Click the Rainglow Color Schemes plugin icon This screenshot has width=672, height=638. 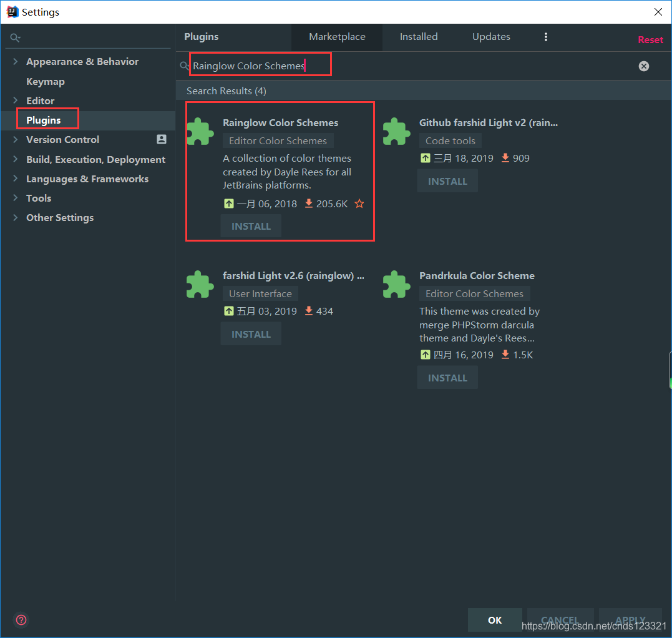click(200, 132)
